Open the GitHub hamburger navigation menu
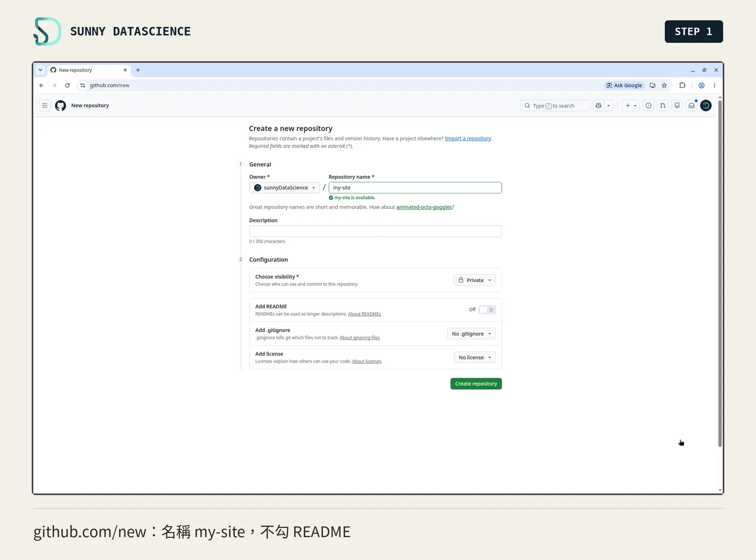The height and width of the screenshot is (560, 756). 44,105
